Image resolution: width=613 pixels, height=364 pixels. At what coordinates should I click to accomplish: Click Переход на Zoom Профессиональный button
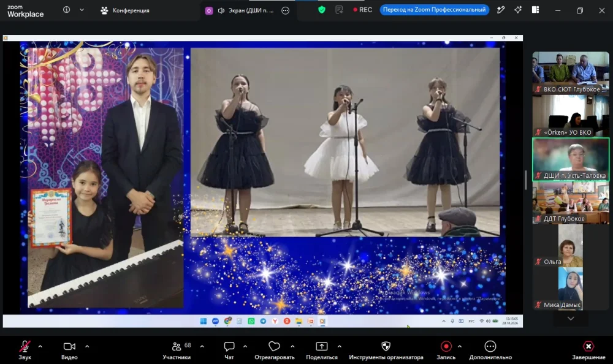coord(435,10)
